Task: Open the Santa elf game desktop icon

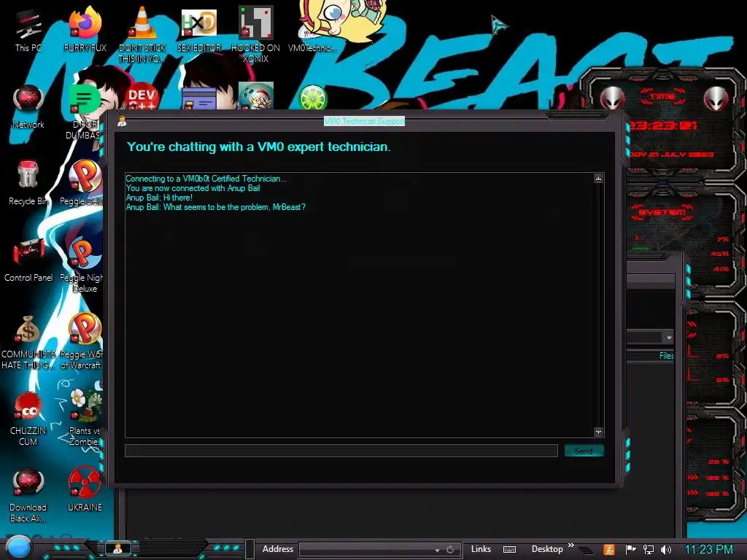Action: pyautogui.click(x=256, y=96)
